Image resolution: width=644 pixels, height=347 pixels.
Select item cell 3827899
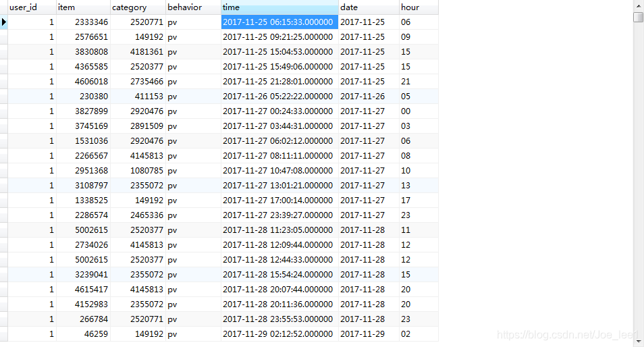point(84,111)
